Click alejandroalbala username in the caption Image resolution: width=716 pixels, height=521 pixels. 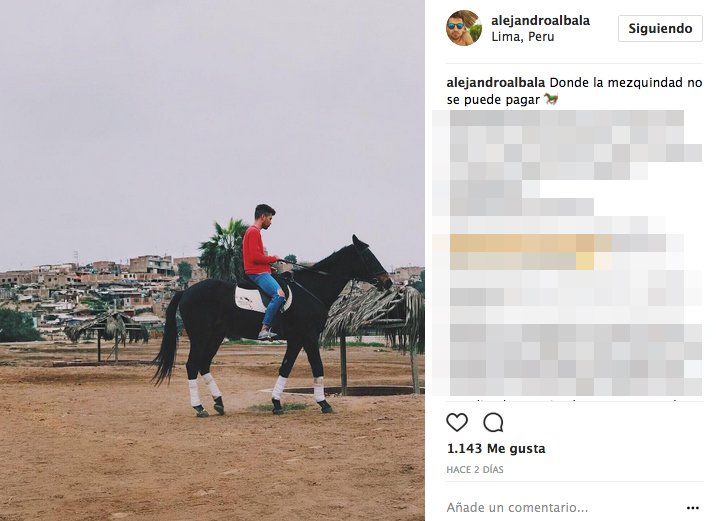coord(495,83)
